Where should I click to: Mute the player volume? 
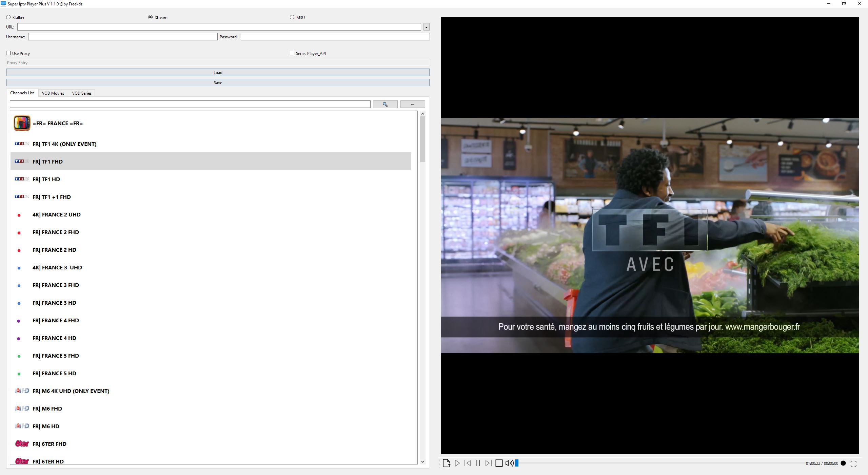coord(509,463)
